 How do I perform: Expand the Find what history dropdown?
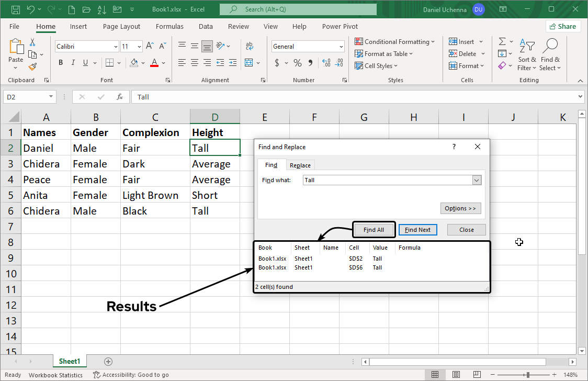(476, 180)
